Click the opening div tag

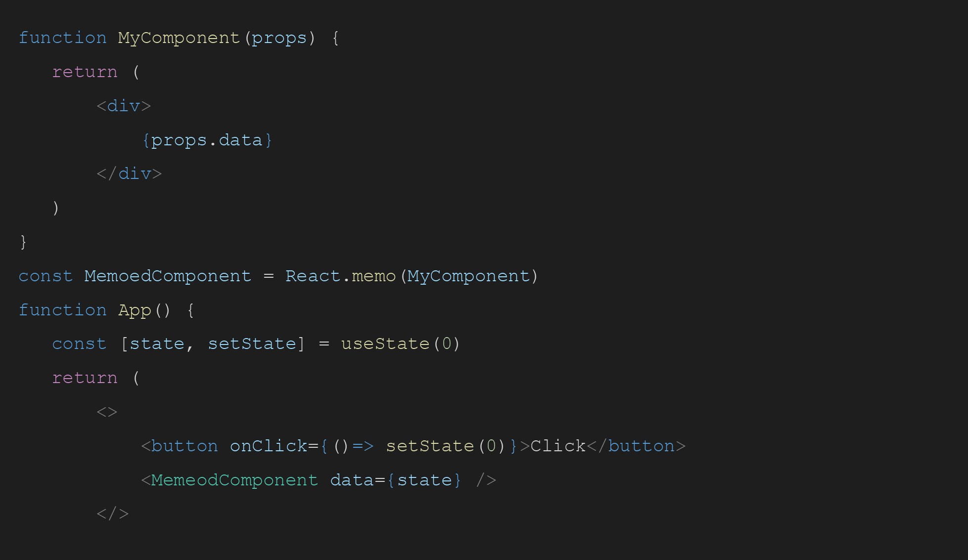pyautogui.click(x=124, y=106)
